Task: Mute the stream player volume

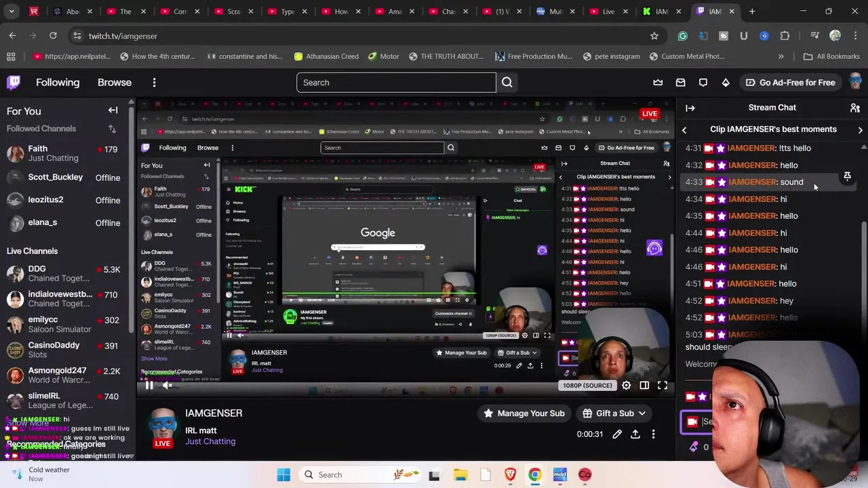Action: tap(167, 385)
